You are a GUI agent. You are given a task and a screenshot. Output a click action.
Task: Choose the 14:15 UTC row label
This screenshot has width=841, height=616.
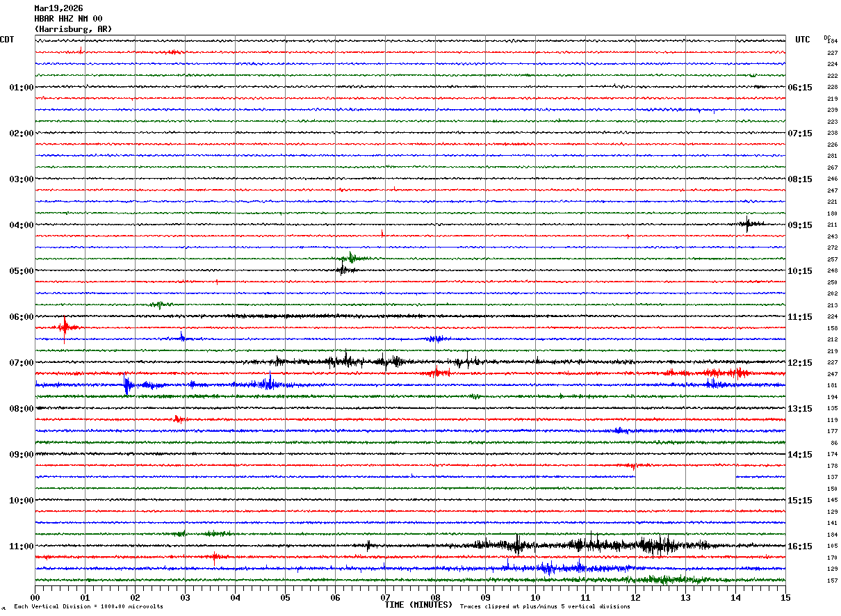800,455
